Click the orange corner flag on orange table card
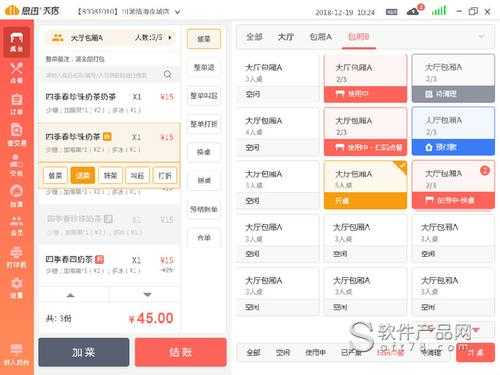This screenshot has height=375, width=500. click(x=401, y=167)
